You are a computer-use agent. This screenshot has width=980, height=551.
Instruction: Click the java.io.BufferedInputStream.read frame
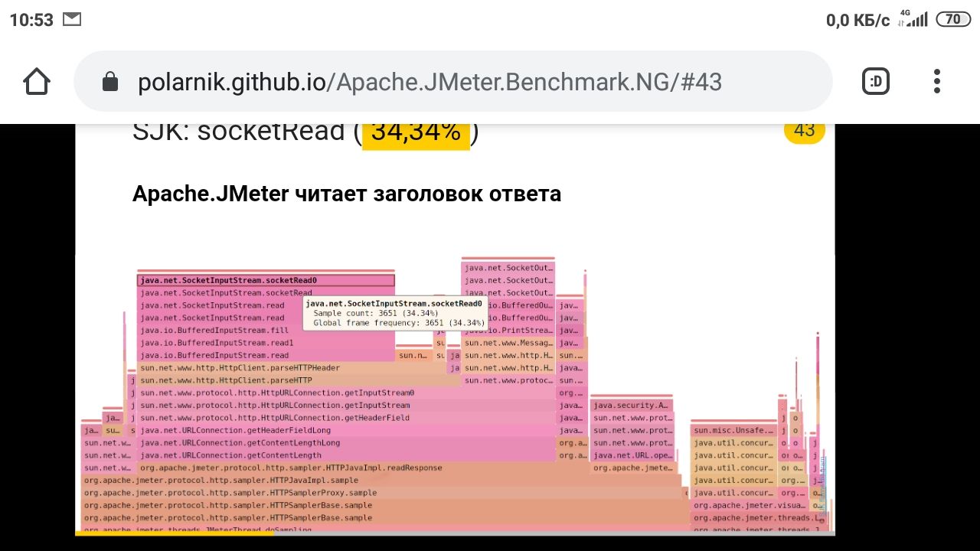pyautogui.click(x=266, y=355)
